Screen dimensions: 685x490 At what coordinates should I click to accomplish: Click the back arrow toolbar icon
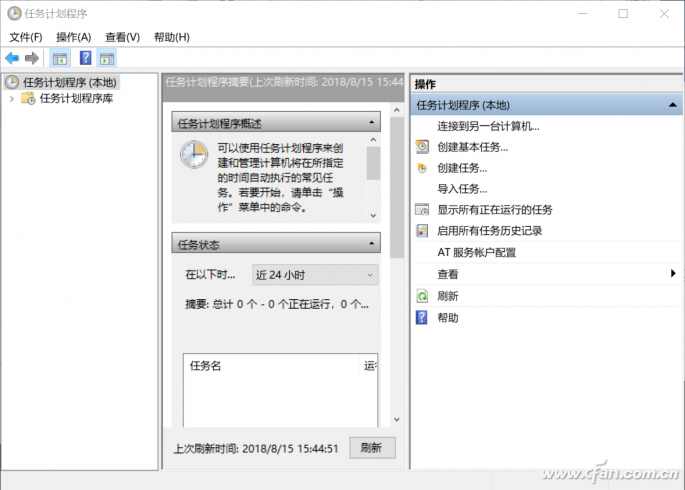(12, 58)
